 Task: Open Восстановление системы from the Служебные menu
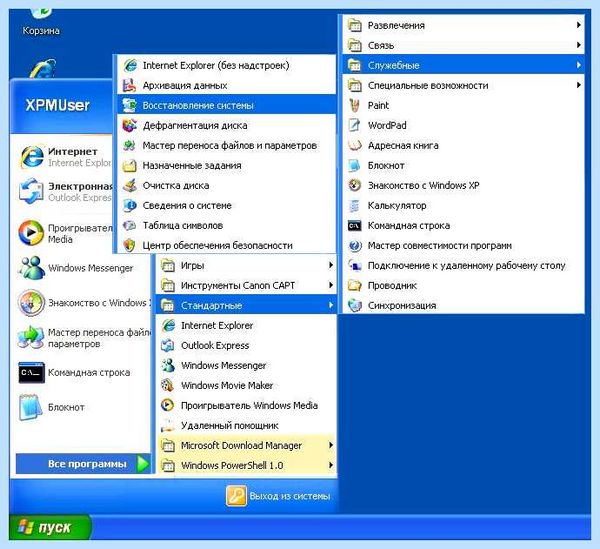[x=226, y=105]
